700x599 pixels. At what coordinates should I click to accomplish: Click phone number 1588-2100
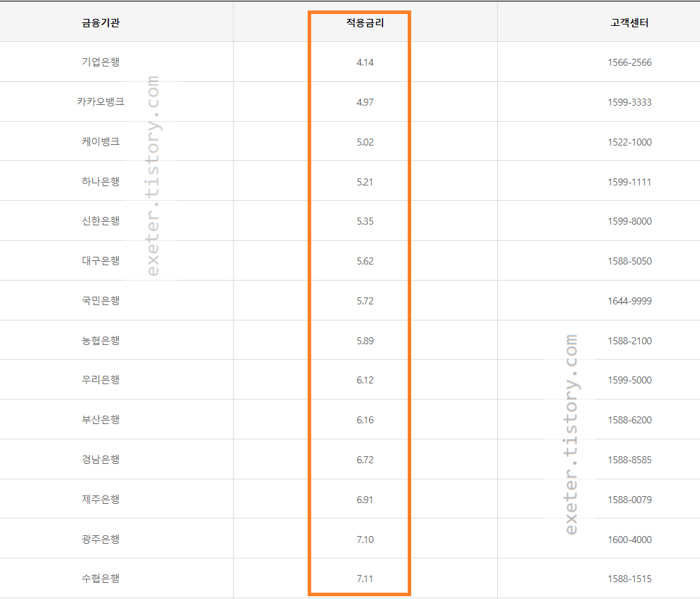tap(629, 341)
